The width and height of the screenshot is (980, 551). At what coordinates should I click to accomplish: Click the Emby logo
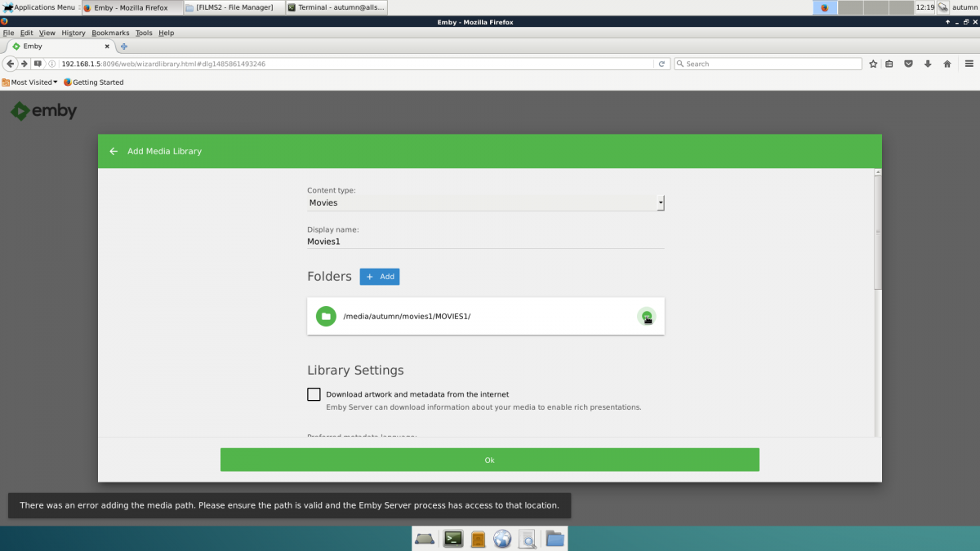[x=44, y=112]
